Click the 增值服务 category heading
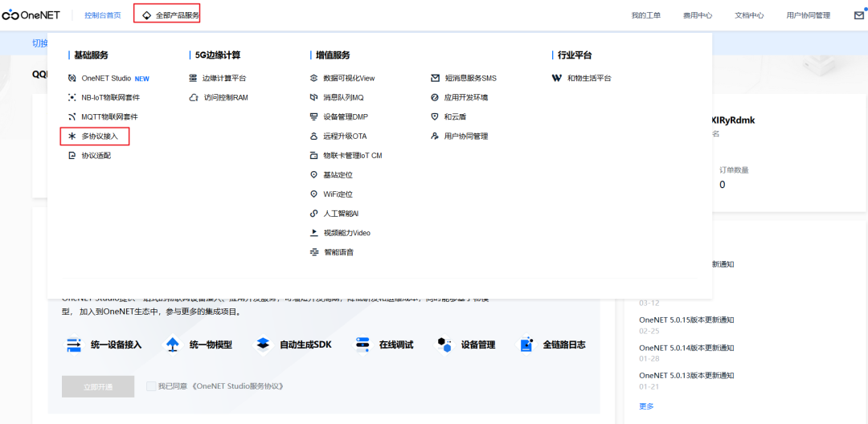 (x=333, y=55)
